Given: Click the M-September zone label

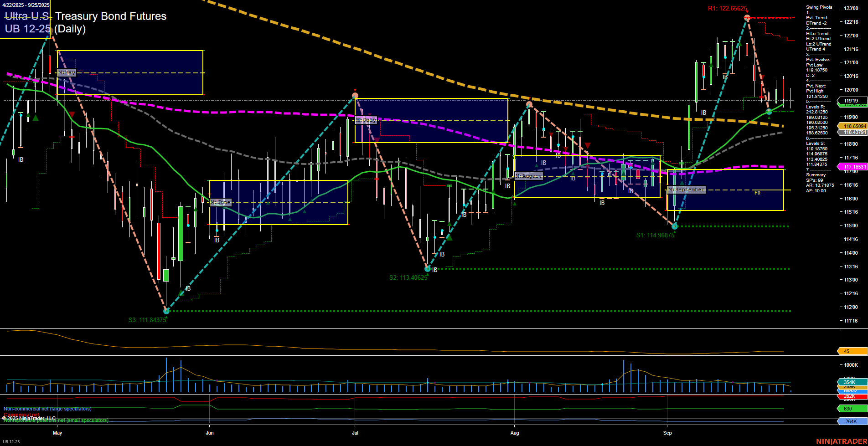Looking at the screenshot, I should 686,189.
